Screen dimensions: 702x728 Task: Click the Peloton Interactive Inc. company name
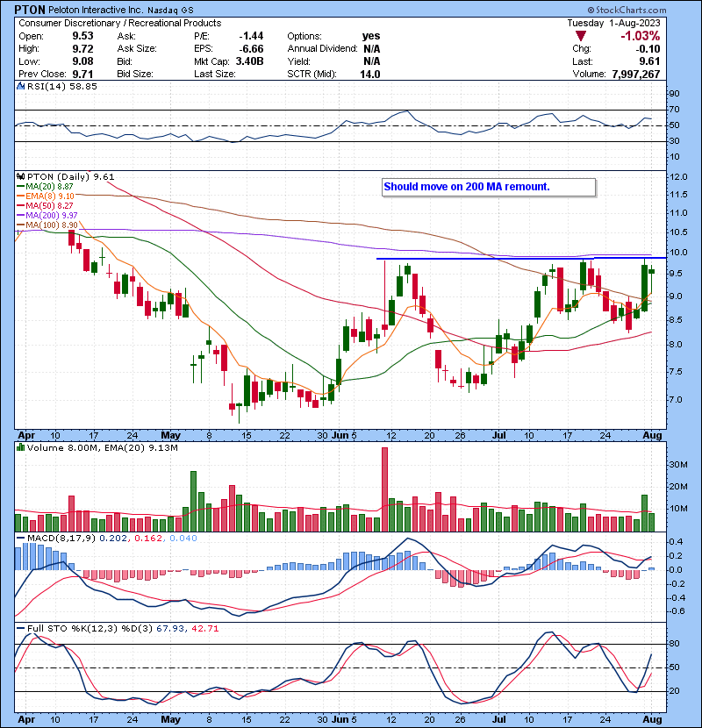[97, 10]
